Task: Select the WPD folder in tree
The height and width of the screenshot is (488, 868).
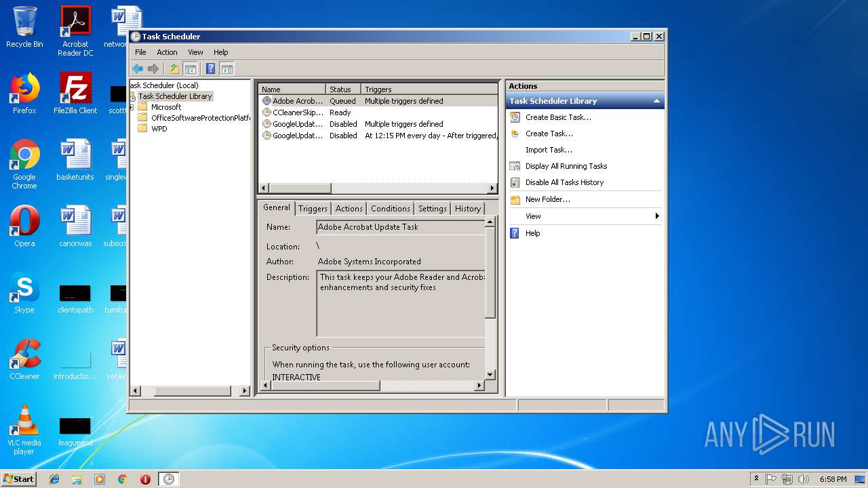Action: pyautogui.click(x=159, y=129)
